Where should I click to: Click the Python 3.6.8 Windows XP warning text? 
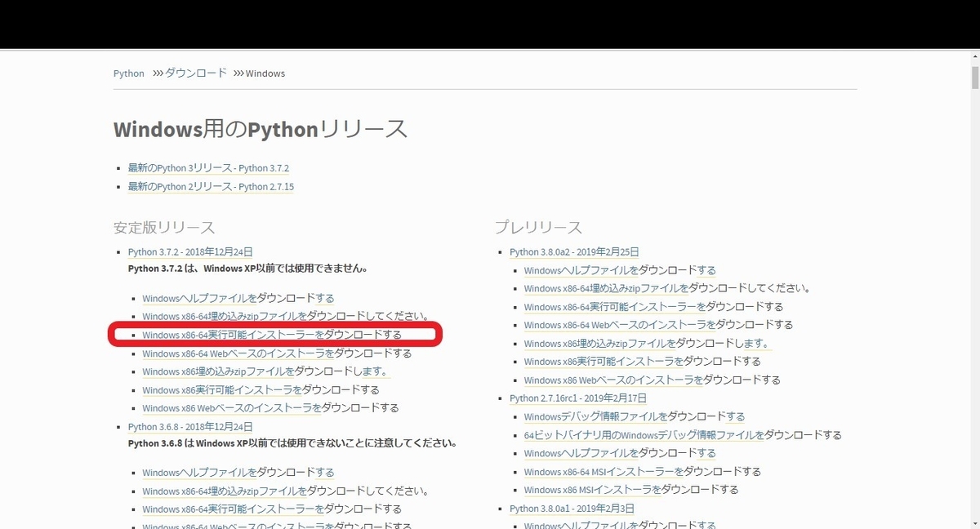click(x=292, y=443)
